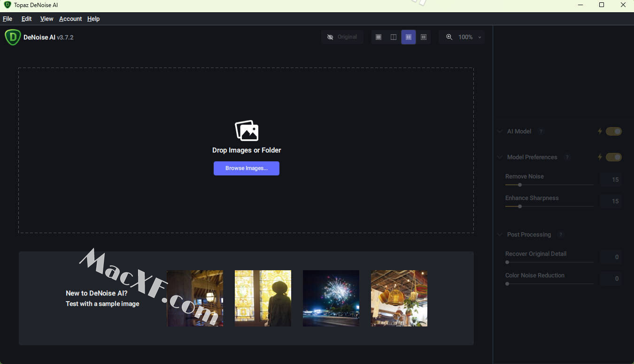
Task: Click the Model Preferences lightning icon
Action: (x=600, y=157)
